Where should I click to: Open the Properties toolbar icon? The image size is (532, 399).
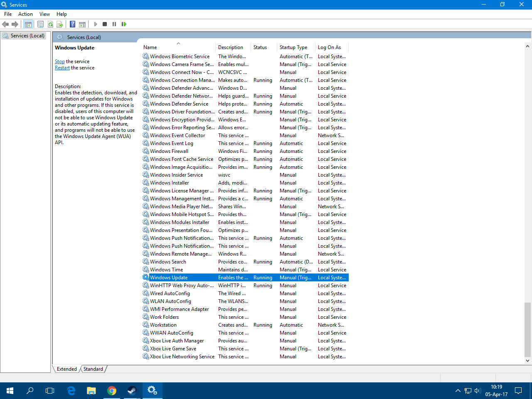pos(40,24)
